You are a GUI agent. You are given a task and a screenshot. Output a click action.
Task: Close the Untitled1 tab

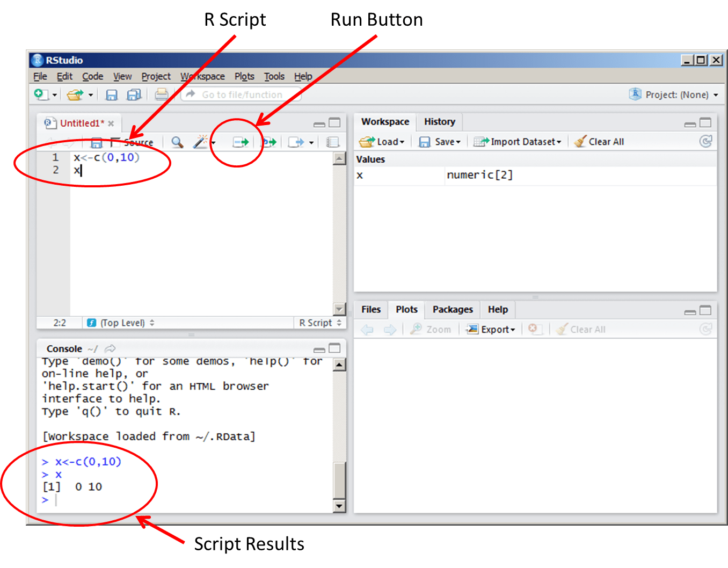tap(111, 123)
